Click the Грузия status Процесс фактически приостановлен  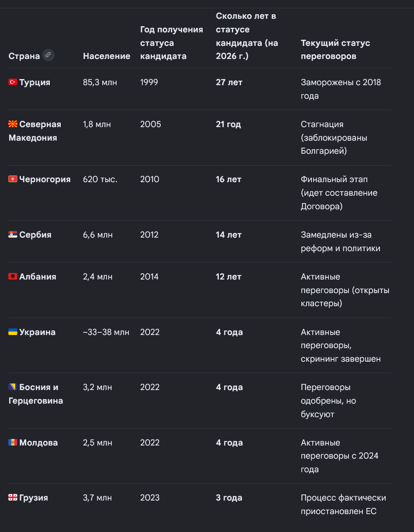click(343, 504)
